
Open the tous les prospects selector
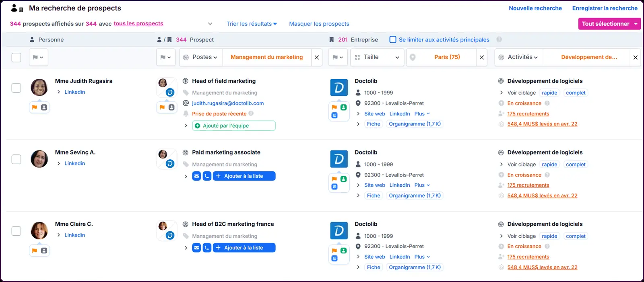tap(138, 23)
